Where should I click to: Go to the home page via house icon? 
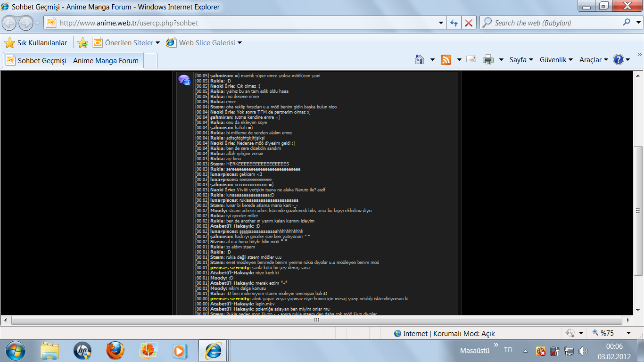coord(420,60)
